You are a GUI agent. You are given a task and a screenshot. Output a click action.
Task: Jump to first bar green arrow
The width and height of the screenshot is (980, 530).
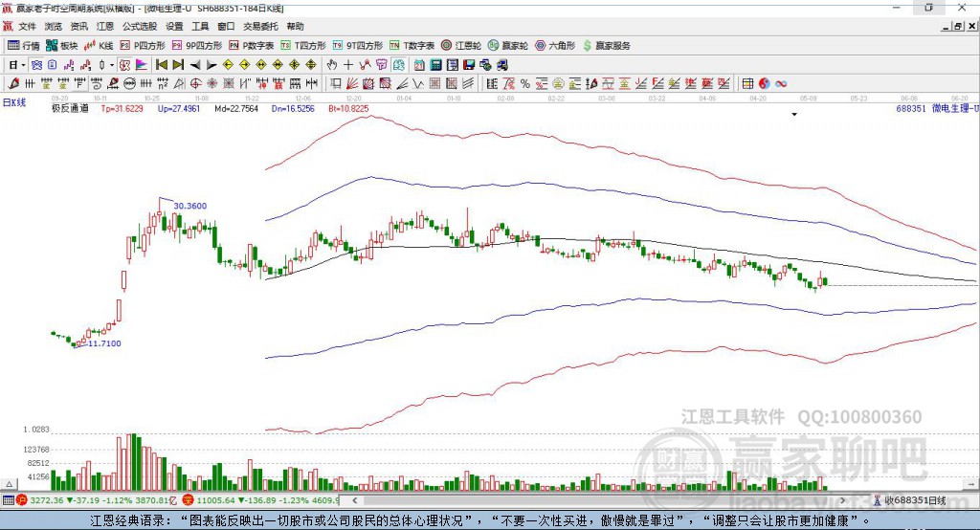click(161, 65)
